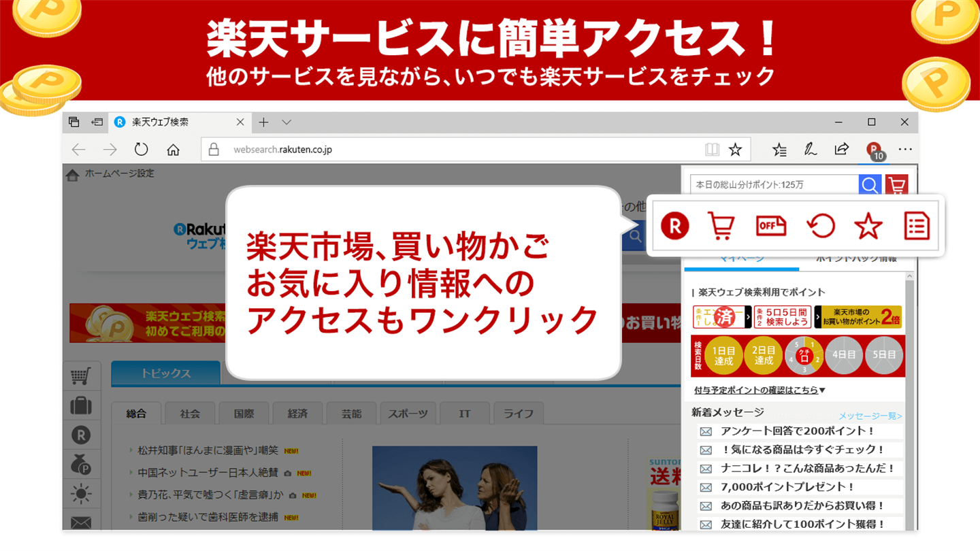Open Rakuten Ichiba via the red R icon
The width and height of the screenshot is (980, 551).
[x=674, y=226]
